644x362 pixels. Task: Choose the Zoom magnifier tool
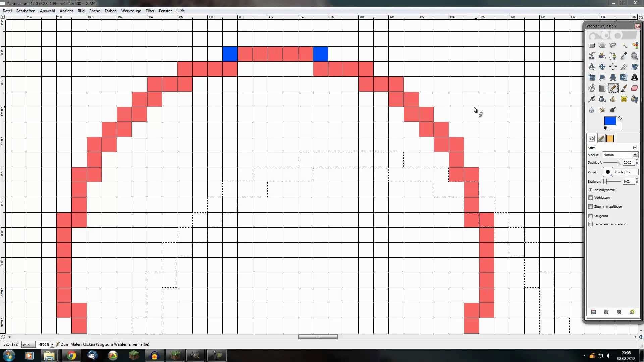click(634, 56)
